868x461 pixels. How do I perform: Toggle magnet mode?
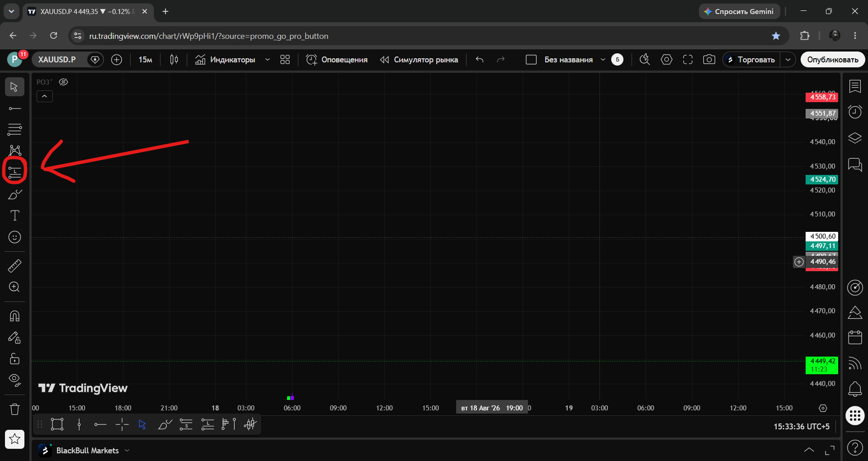coord(14,316)
